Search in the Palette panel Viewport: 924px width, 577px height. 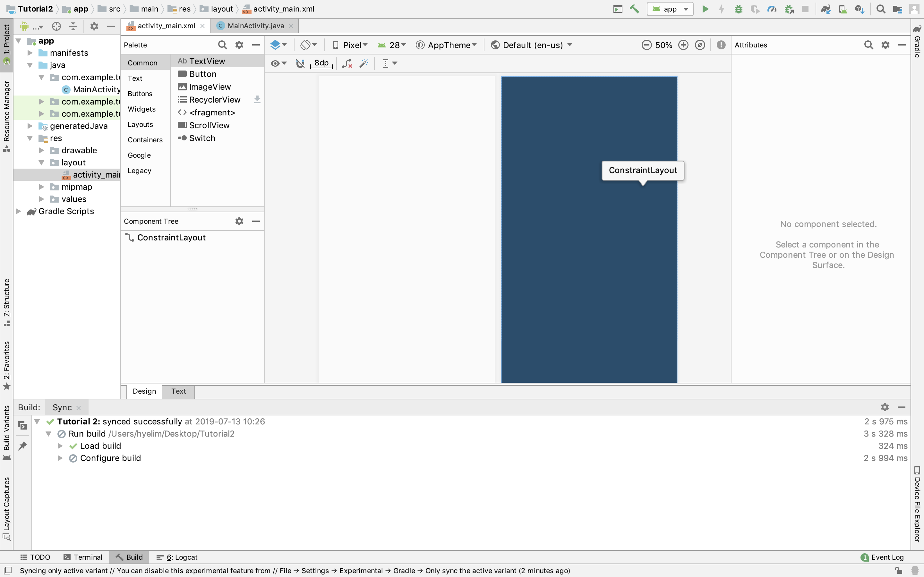pyautogui.click(x=222, y=45)
